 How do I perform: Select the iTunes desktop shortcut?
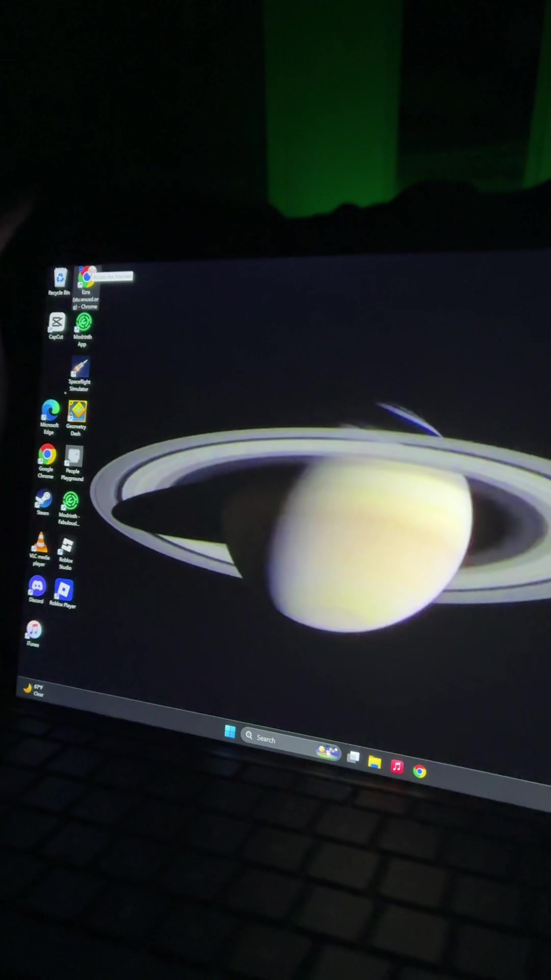34,633
